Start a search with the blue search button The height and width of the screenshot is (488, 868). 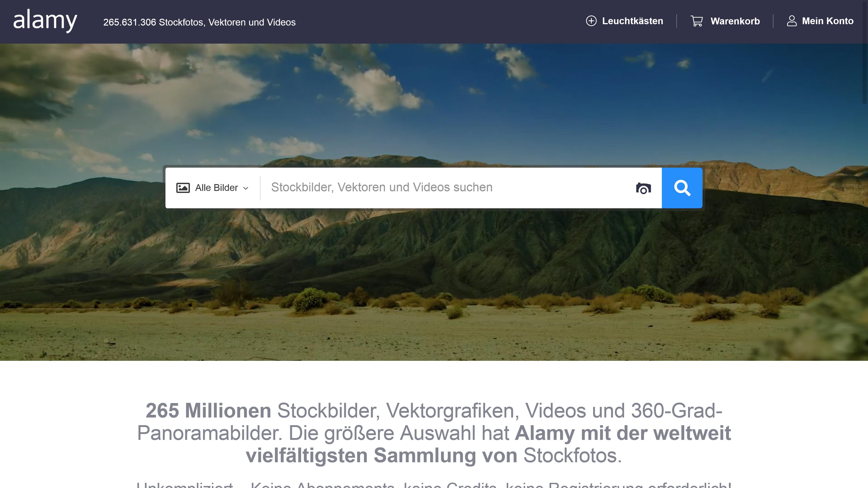pos(682,188)
